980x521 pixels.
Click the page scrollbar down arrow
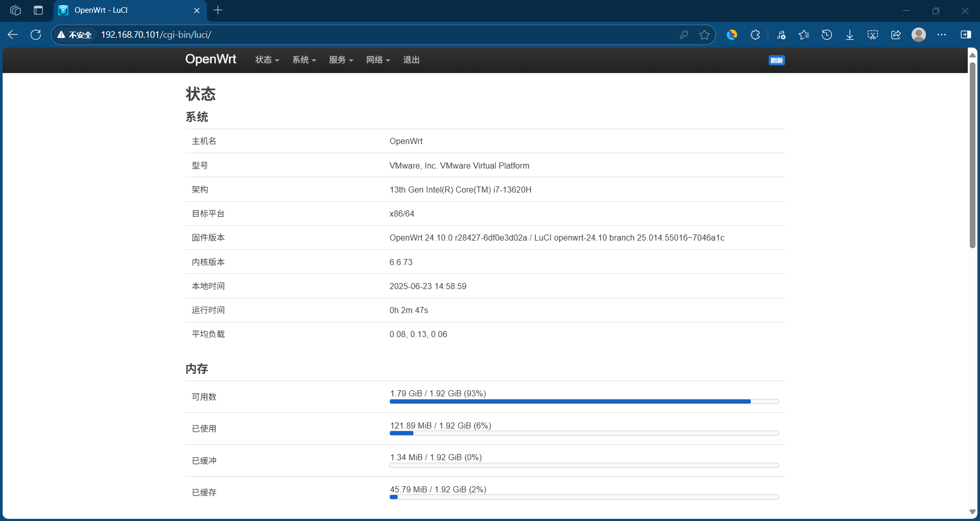tap(972, 512)
